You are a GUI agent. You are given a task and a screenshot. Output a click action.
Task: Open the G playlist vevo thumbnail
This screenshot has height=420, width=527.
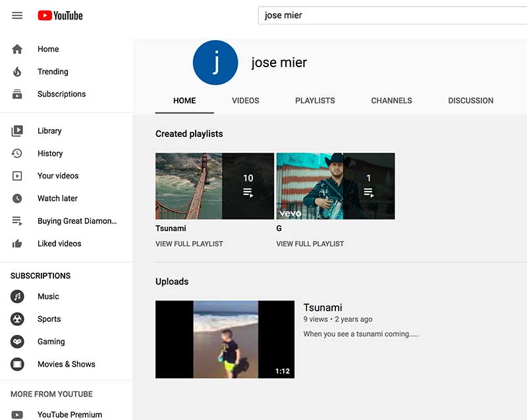click(x=335, y=186)
